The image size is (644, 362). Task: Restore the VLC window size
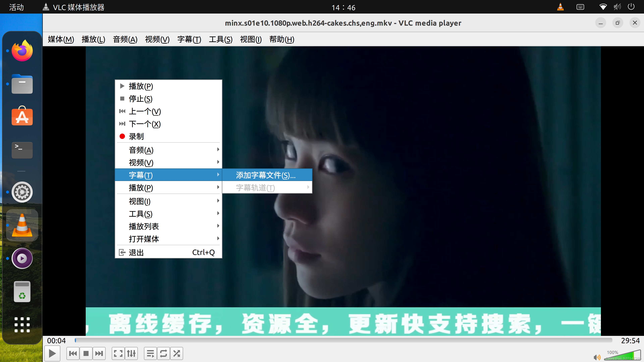pyautogui.click(x=618, y=23)
